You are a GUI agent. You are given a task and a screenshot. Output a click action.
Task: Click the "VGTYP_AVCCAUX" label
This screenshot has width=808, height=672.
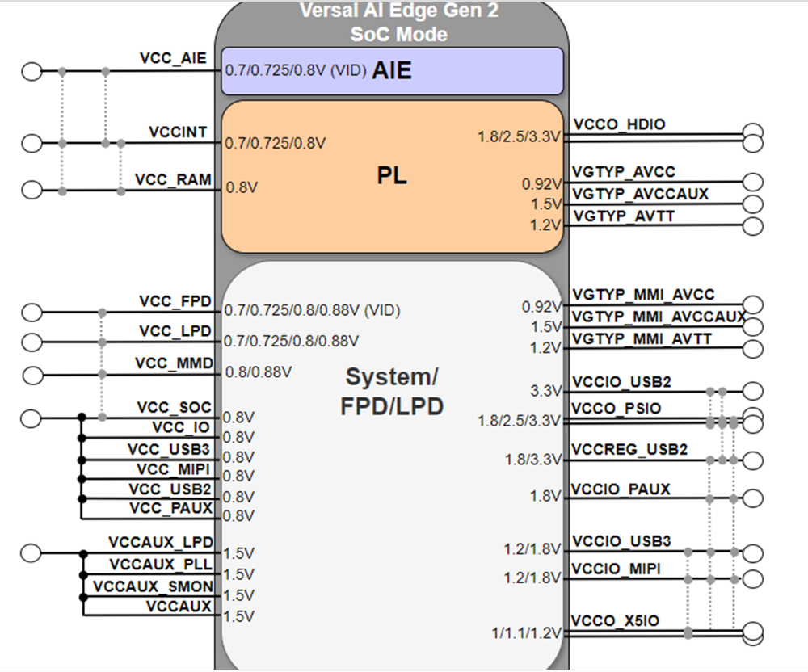[x=641, y=194]
